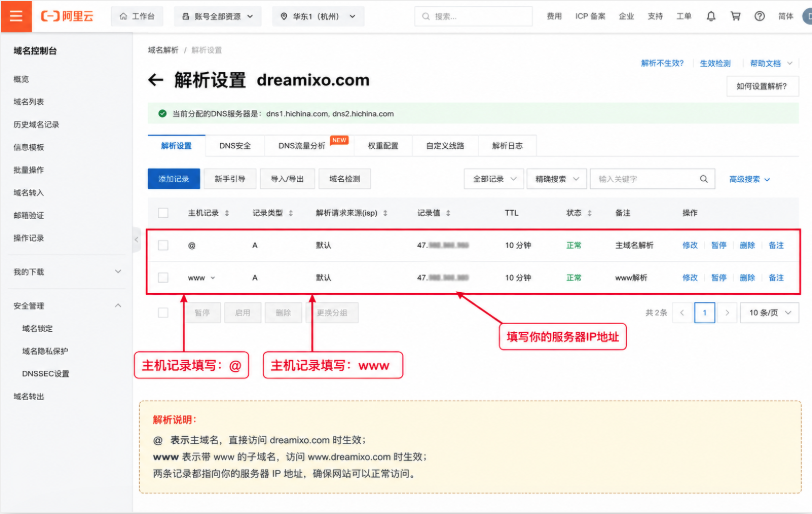Viewport: 812px width, 514px height.
Task: Open the shopping cart icon
Action: pyautogui.click(x=735, y=16)
